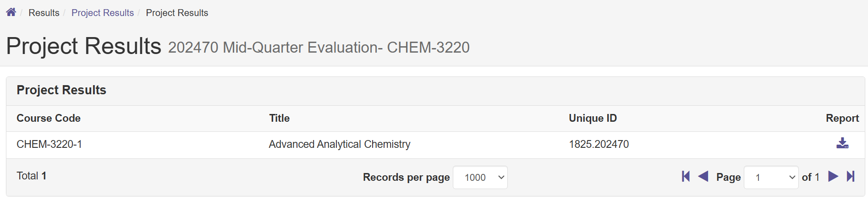868x211 pixels.
Task: Open the Page number dropdown
Action: (x=771, y=178)
